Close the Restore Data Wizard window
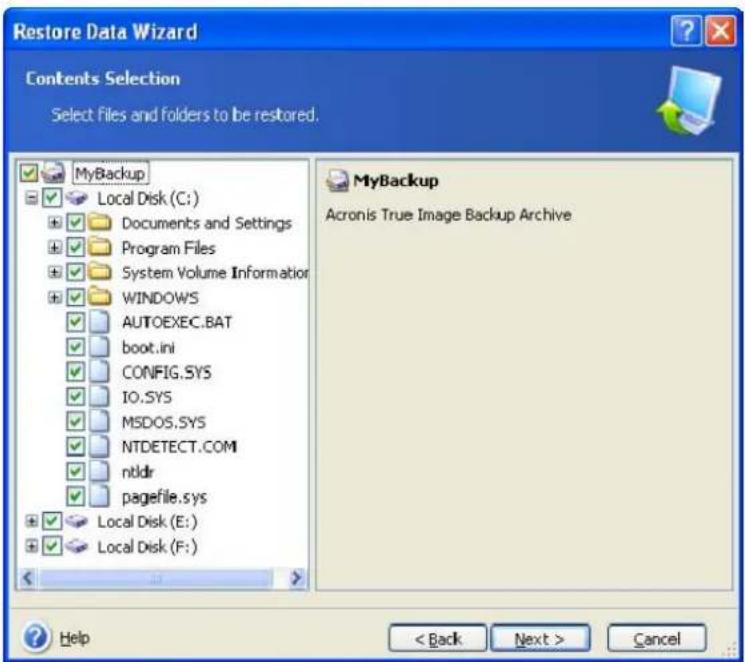The height and width of the screenshot is (662, 745). coord(720,31)
